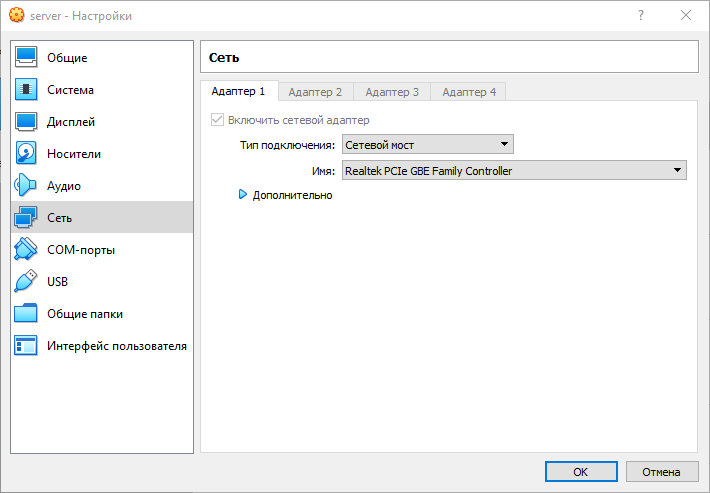Switch to the Адаптер 1 tab

tap(239, 91)
